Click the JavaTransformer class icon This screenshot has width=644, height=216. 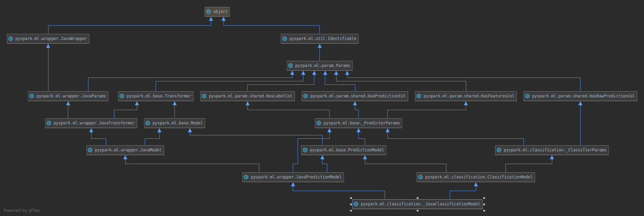point(49,123)
